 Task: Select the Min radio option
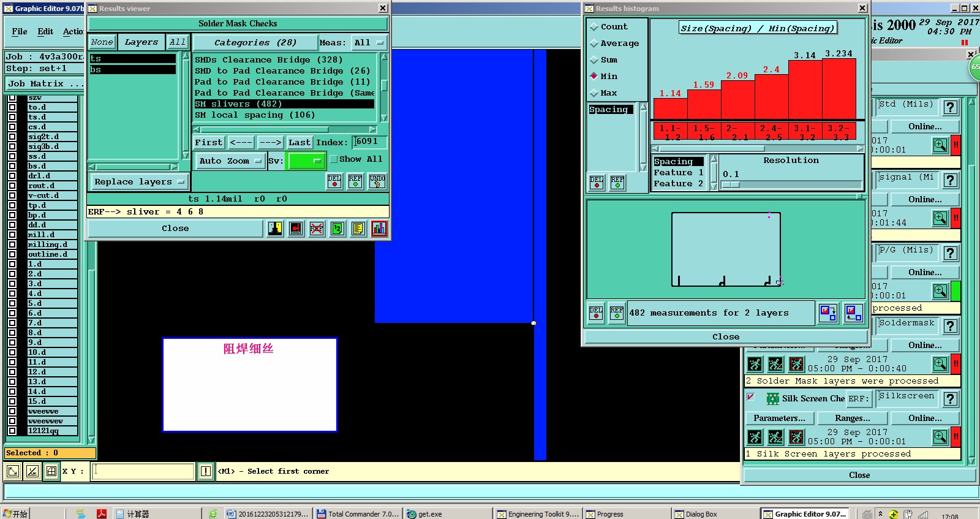coord(594,76)
